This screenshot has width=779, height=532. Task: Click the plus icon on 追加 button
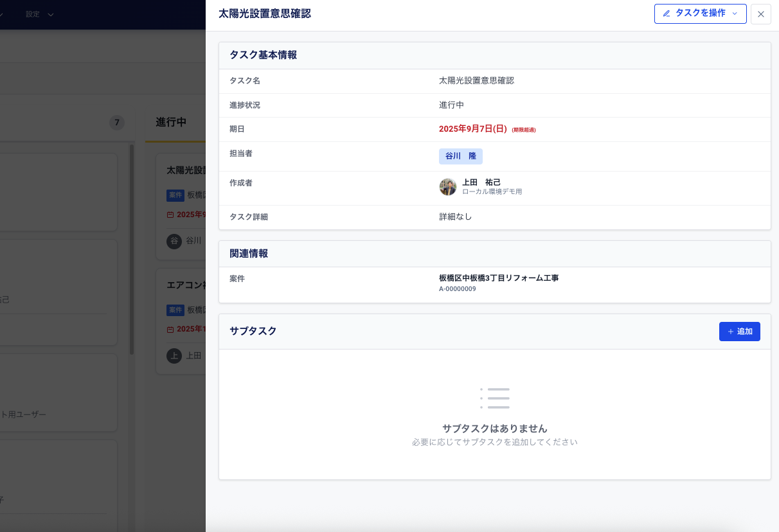(730, 332)
